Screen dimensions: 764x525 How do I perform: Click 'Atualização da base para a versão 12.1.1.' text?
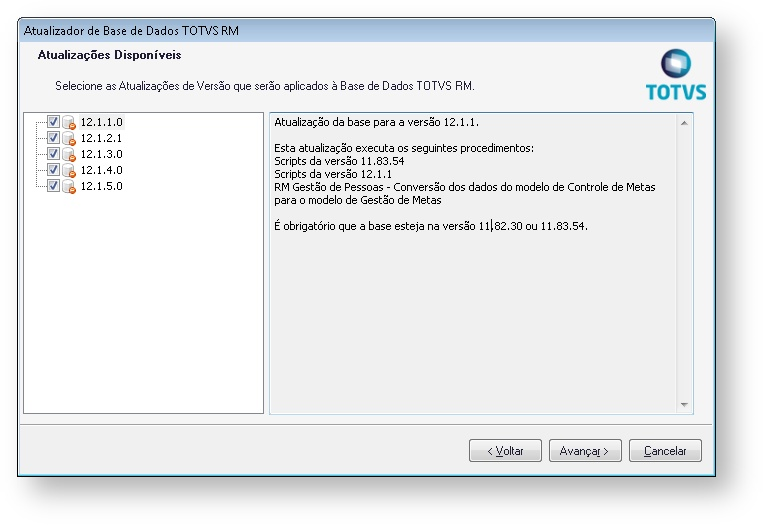tap(376, 122)
